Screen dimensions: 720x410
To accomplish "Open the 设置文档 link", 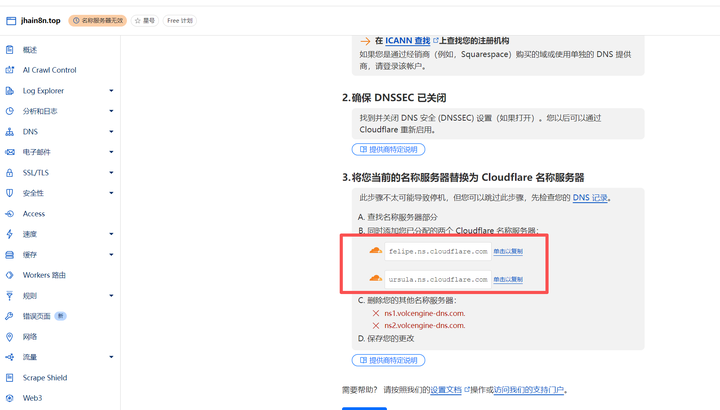I will coord(446,390).
